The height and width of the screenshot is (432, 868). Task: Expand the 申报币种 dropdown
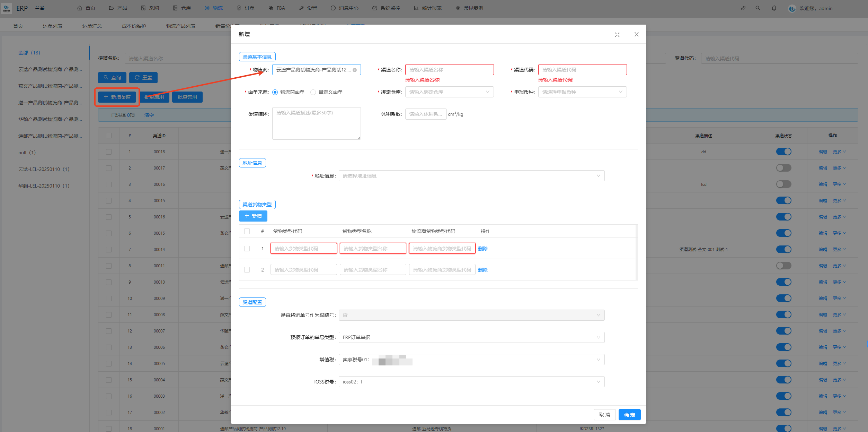[x=582, y=92]
